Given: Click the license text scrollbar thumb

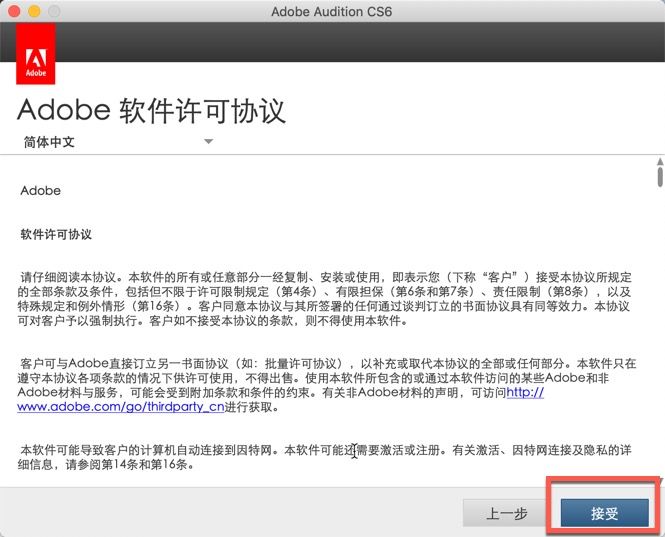Looking at the screenshot, I should pos(660,177).
